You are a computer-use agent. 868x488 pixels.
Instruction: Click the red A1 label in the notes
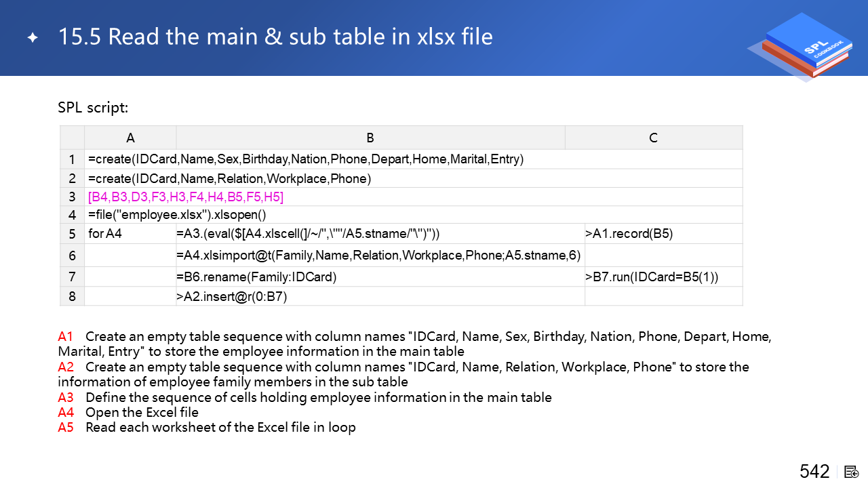pyautogui.click(x=65, y=337)
